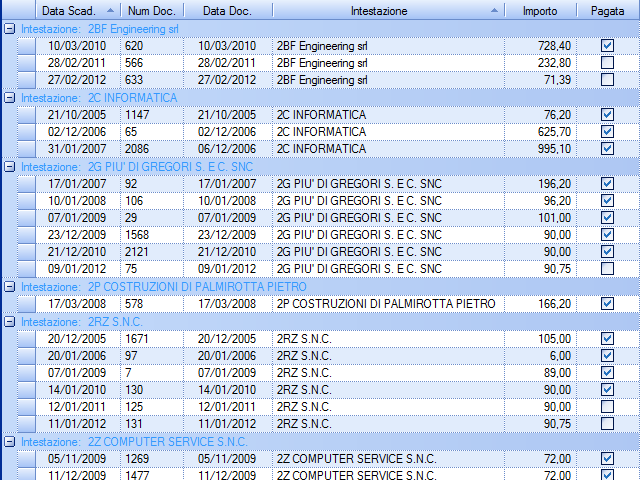The height and width of the screenshot is (480, 640).
Task: Check Pagata for 2BF document 633
Action: click(607, 80)
